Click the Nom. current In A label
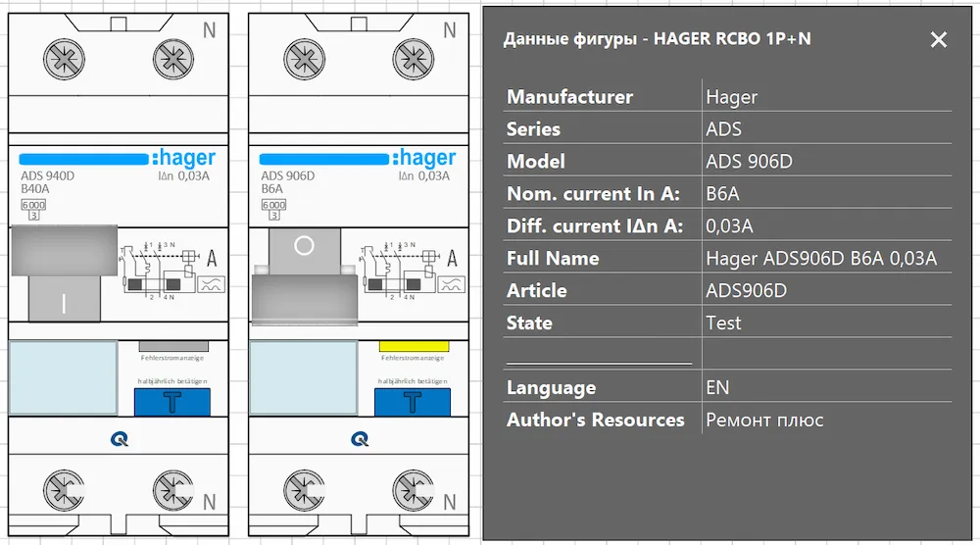Viewport: 980px width, 545px height. click(x=593, y=194)
